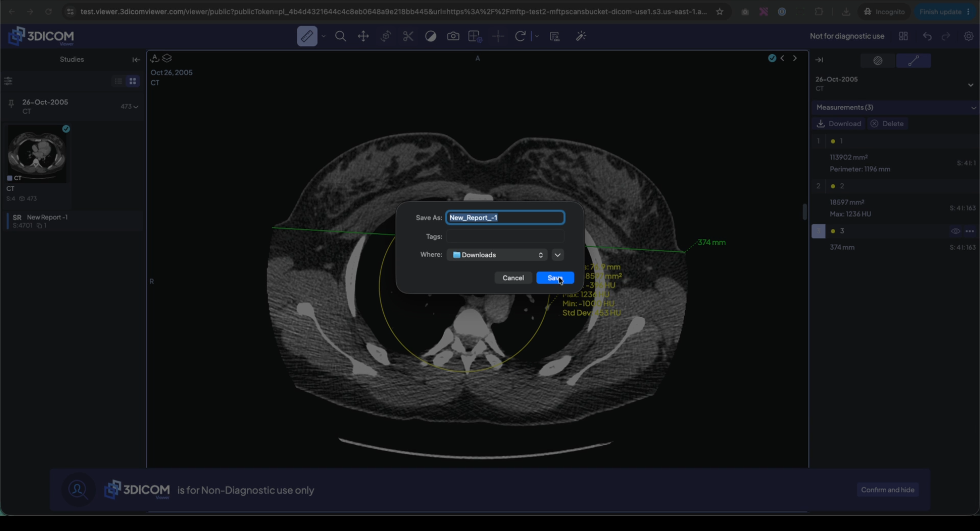Collapse the right measurements panel

pos(819,60)
